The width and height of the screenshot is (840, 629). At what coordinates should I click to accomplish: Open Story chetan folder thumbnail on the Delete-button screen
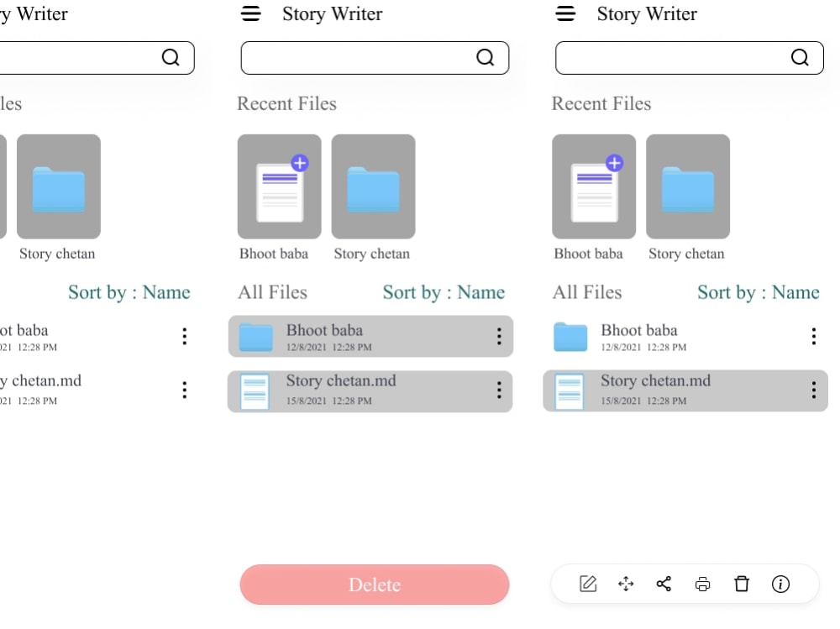(x=373, y=186)
